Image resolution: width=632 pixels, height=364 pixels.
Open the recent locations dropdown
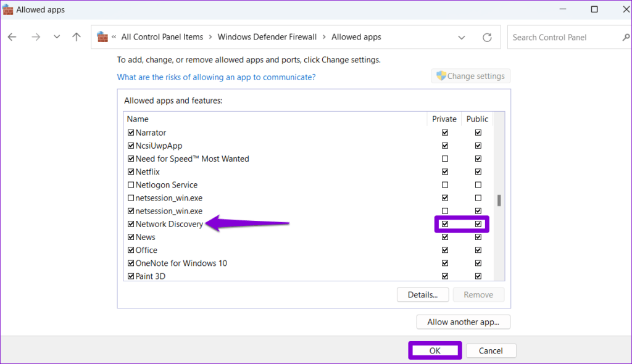click(56, 37)
